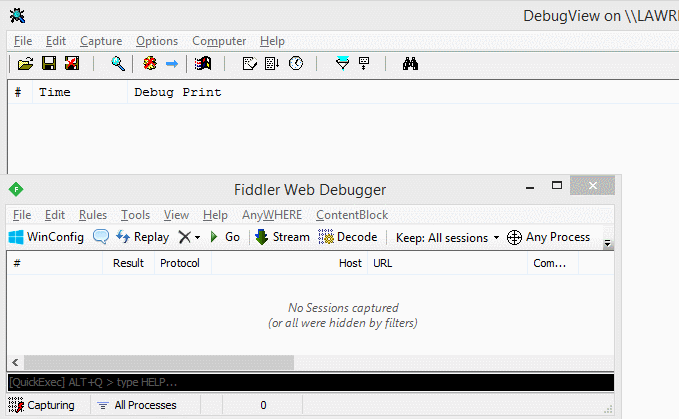The image size is (679, 419).
Task: Open the Options menu in DebugView
Action: 157,41
